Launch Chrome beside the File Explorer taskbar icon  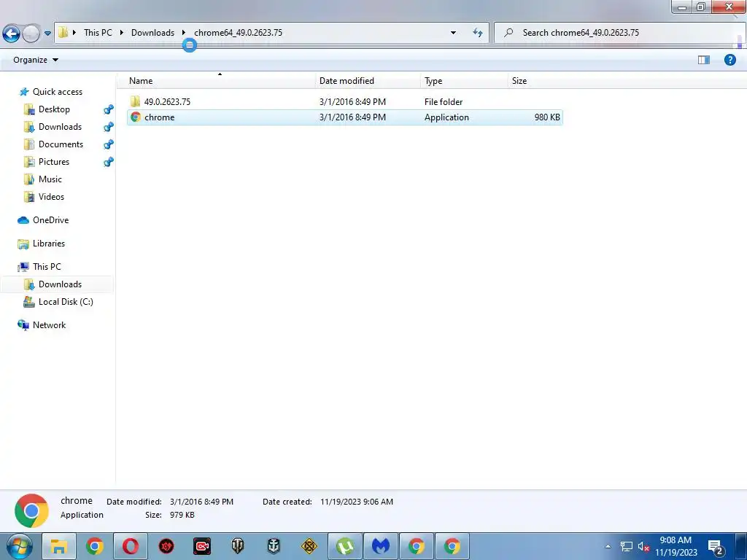click(95, 546)
